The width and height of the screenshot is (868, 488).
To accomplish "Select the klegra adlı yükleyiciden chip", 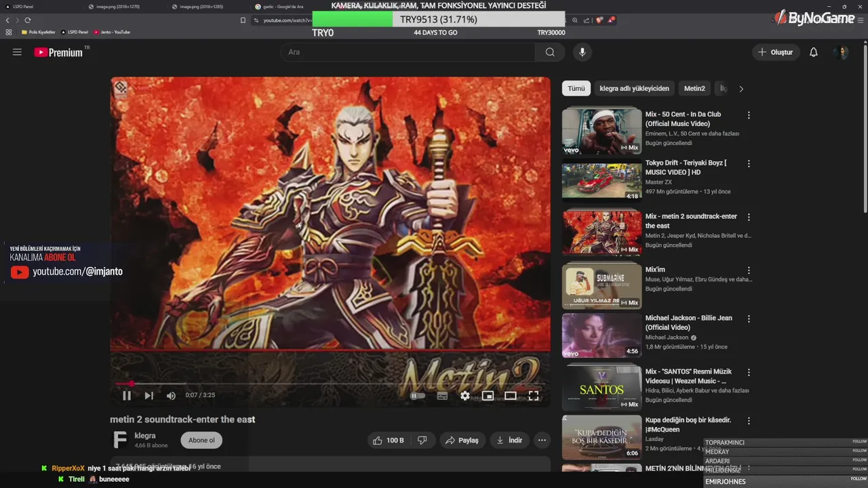I will tap(634, 89).
